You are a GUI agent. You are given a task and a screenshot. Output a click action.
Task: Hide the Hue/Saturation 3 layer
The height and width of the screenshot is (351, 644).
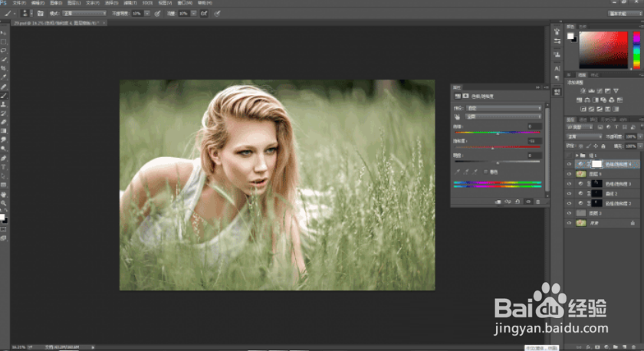[x=569, y=183]
